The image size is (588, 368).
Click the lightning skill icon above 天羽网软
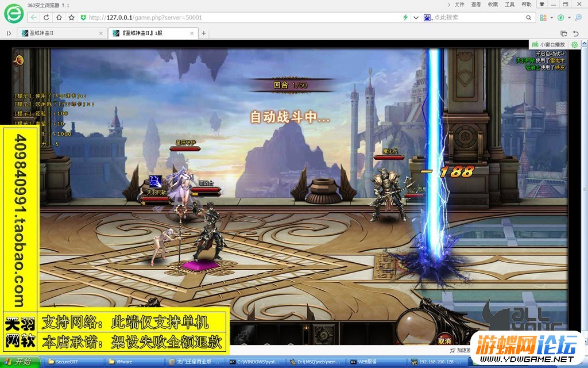coord(156,181)
